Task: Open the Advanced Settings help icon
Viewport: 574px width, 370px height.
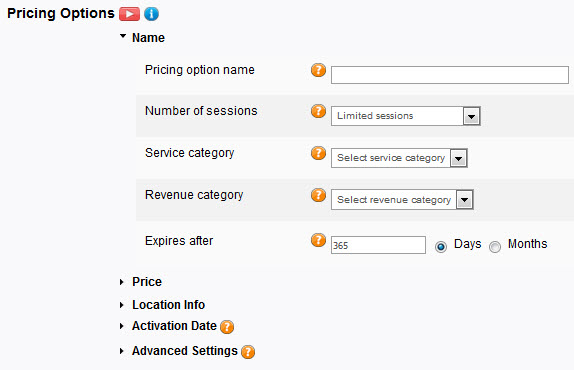Action: pos(248,352)
